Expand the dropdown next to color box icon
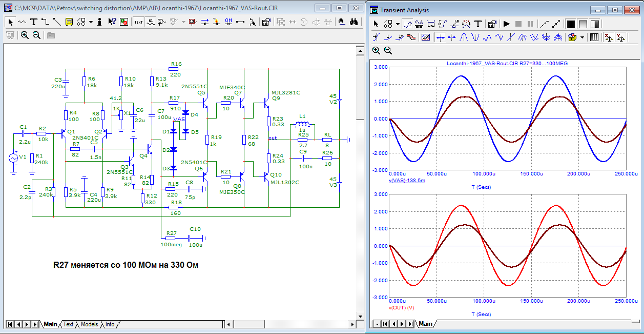Image resolution: width=644 pixels, height=334 pixels. pyautogui.click(x=583, y=37)
